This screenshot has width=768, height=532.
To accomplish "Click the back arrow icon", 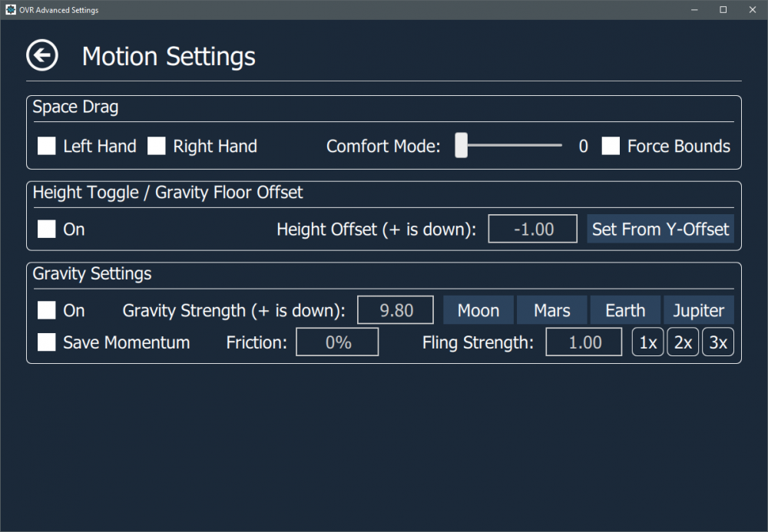I will (42, 56).
